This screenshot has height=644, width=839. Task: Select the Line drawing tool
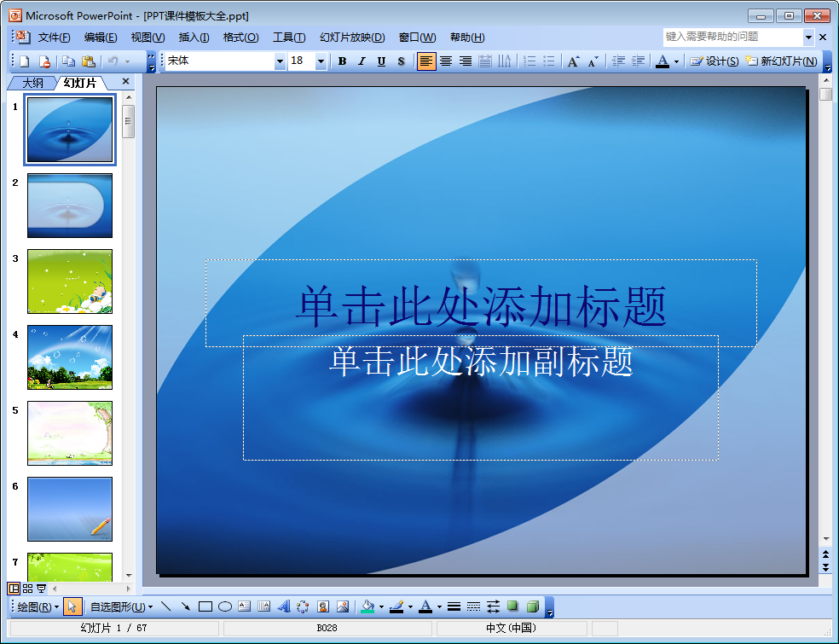pos(166,606)
